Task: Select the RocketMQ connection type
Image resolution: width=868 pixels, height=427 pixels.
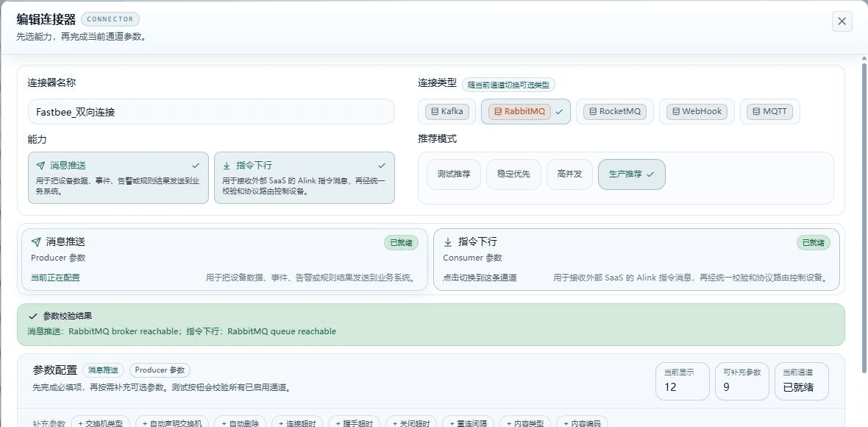Action: [x=614, y=111]
